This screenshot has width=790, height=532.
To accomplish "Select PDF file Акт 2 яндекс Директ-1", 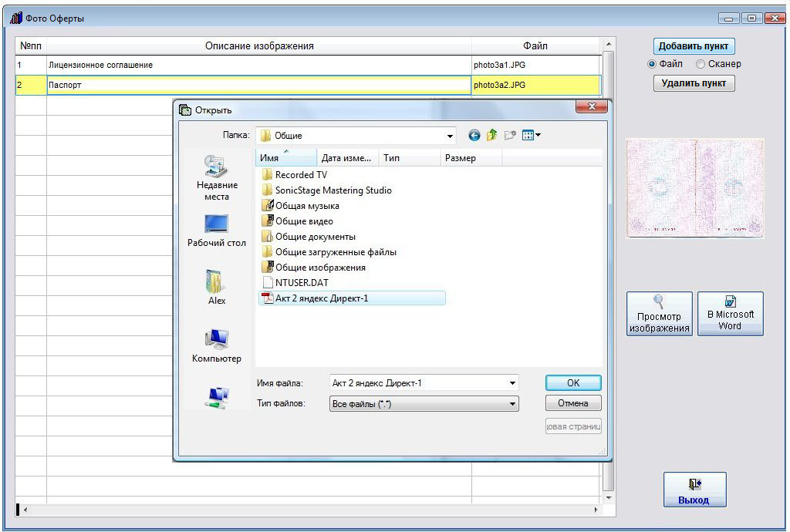I will (x=351, y=298).
